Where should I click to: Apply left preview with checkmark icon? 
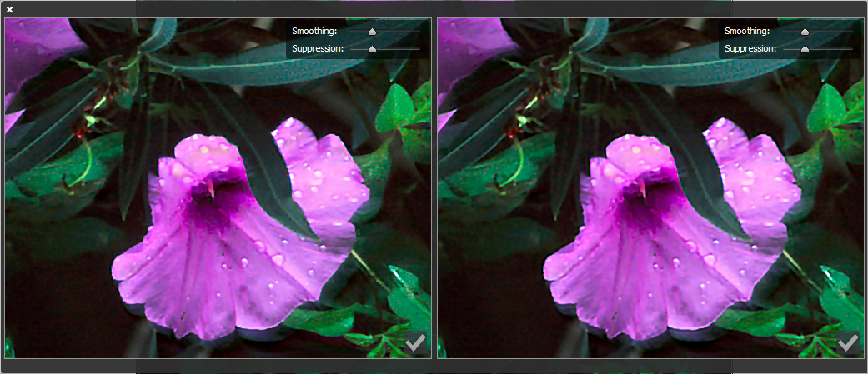click(x=415, y=342)
